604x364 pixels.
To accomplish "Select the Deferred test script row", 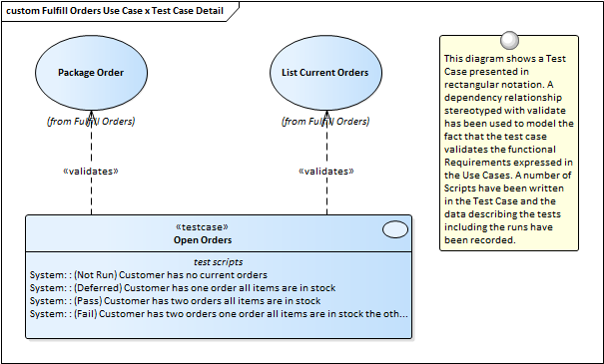I will click(x=183, y=288).
